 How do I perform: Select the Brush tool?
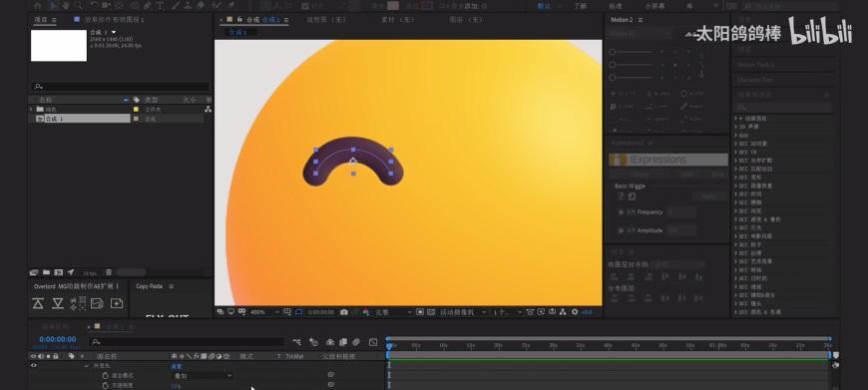pyautogui.click(x=176, y=6)
